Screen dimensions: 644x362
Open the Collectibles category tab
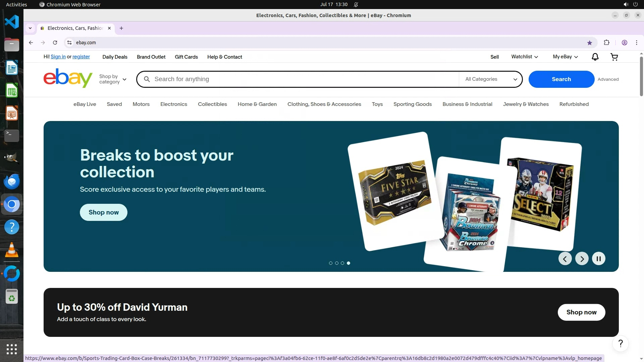pos(212,104)
